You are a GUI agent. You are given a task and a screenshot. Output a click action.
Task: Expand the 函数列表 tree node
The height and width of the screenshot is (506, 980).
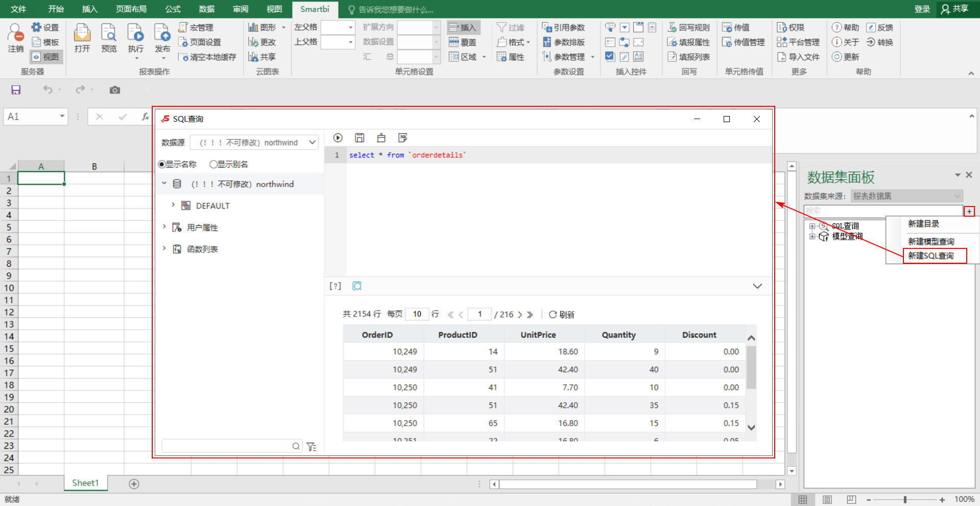[x=164, y=248]
